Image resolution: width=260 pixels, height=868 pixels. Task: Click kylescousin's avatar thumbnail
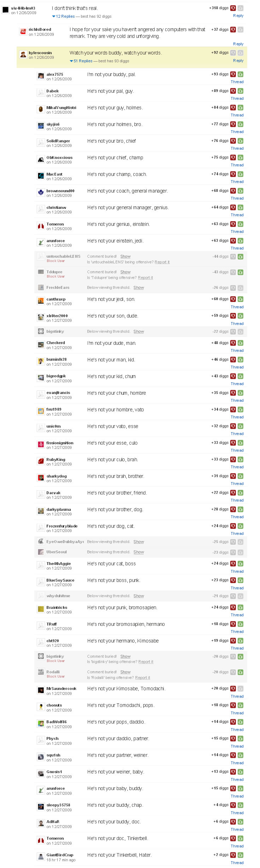point(23,54)
